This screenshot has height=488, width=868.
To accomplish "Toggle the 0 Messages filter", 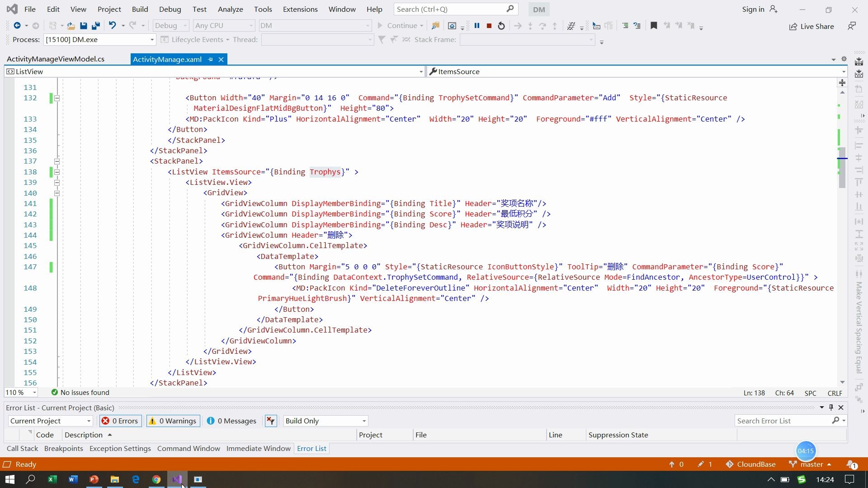I will 231,421.
